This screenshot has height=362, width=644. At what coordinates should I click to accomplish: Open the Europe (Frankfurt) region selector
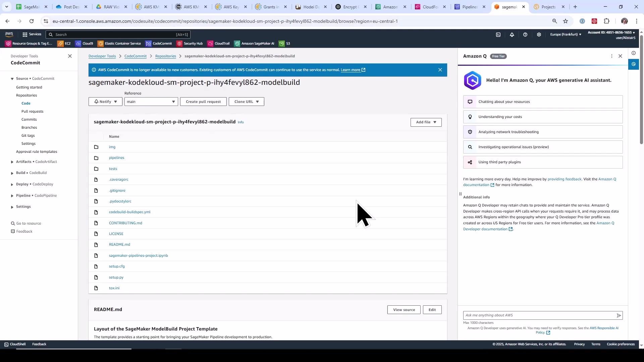coord(566,35)
